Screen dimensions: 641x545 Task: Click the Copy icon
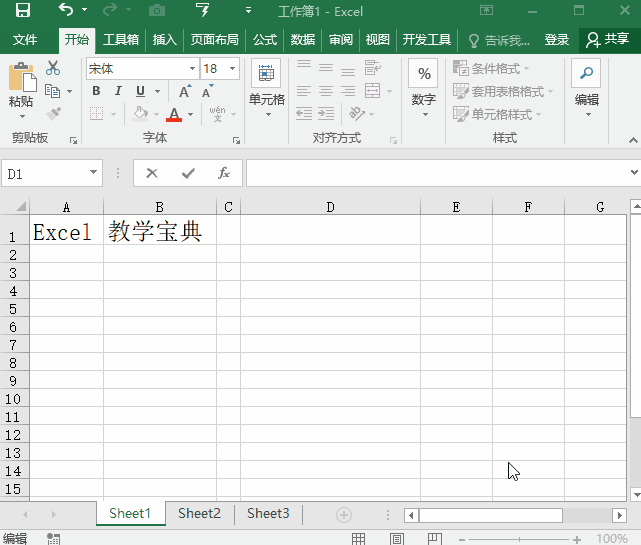point(52,91)
